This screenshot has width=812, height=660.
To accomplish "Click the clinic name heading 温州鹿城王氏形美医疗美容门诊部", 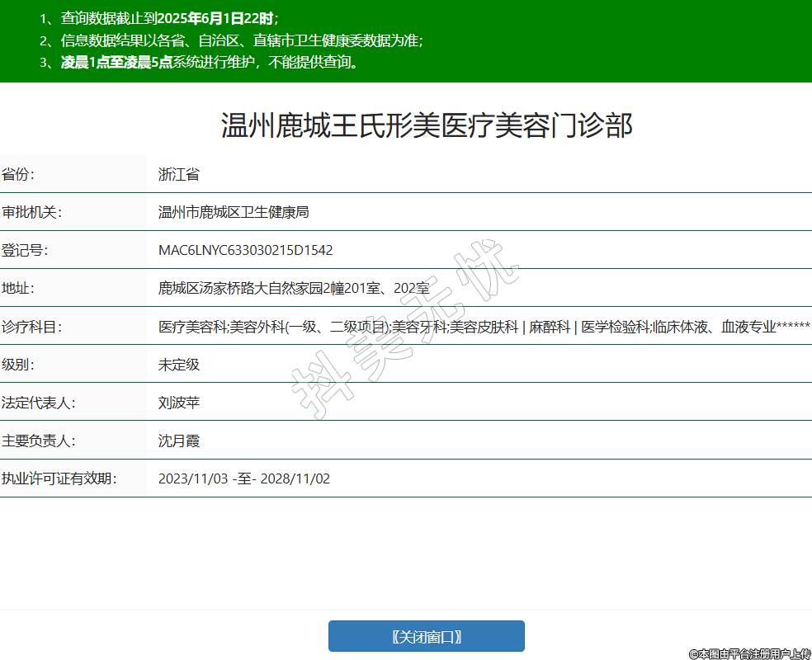I will (427, 125).
